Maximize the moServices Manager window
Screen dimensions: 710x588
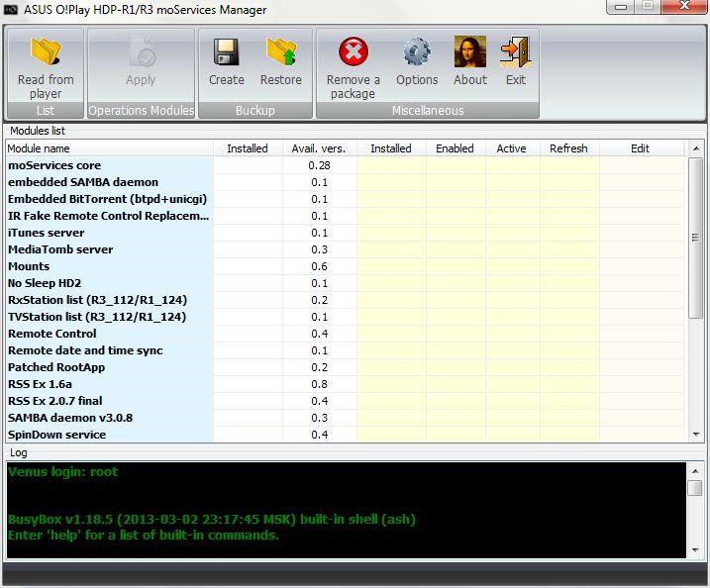point(648,6)
